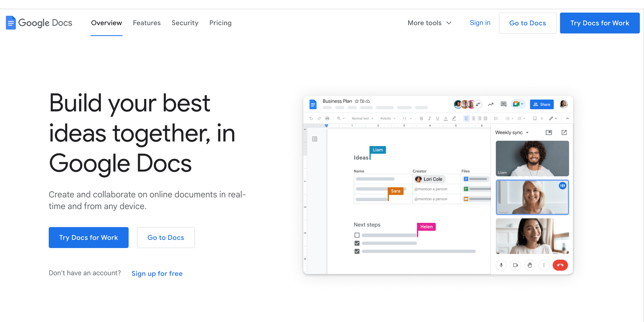Open the Security tab
Viewport: 644px width, 322px height.
pyautogui.click(x=185, y=23)
